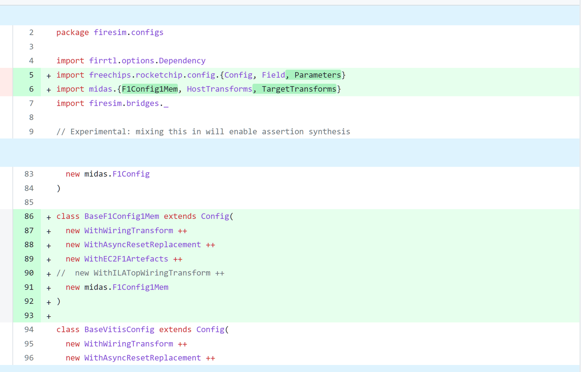Click highlighted 'Parameters' in line 5
Screen dimensions: 588x372
click(x=318, y=75)
